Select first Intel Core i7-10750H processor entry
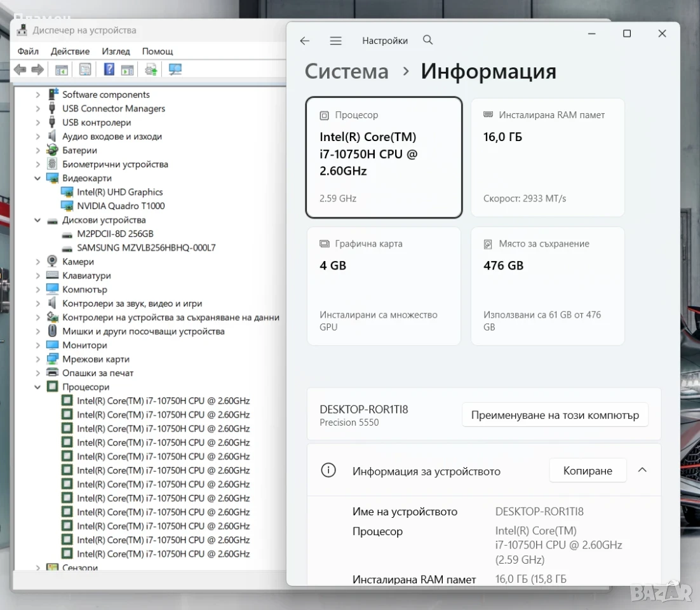 pyautogui.click(x=163, y=400)
